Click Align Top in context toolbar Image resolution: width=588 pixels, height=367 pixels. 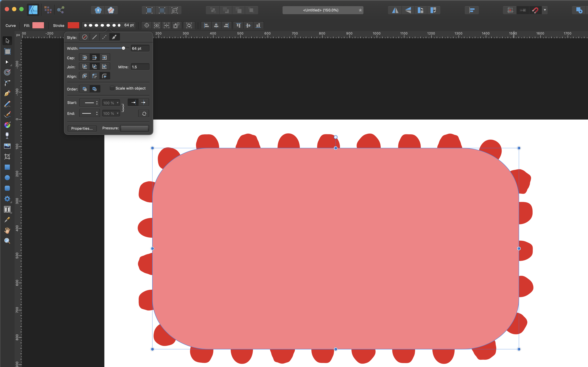[x=239, y=25]
